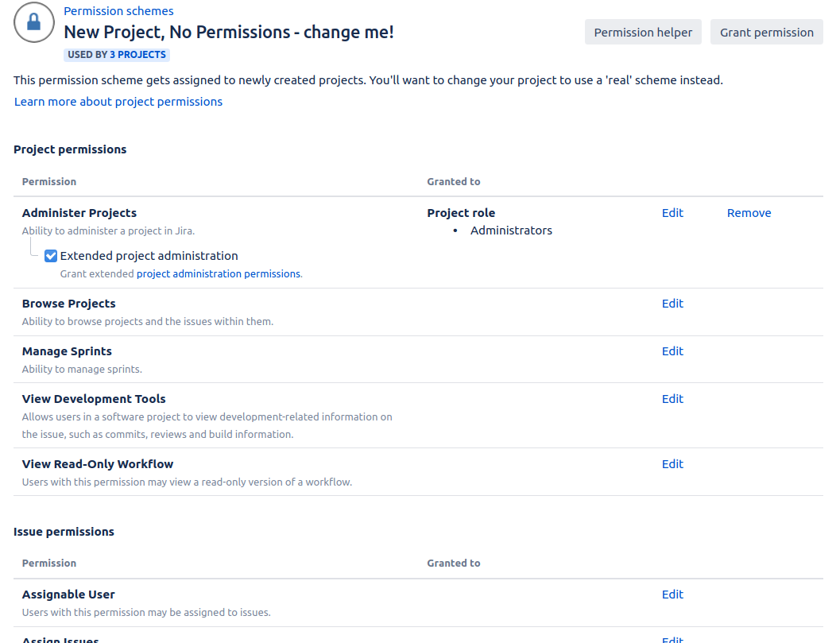
Task: Click the Permission helper button
Action: 643,33
